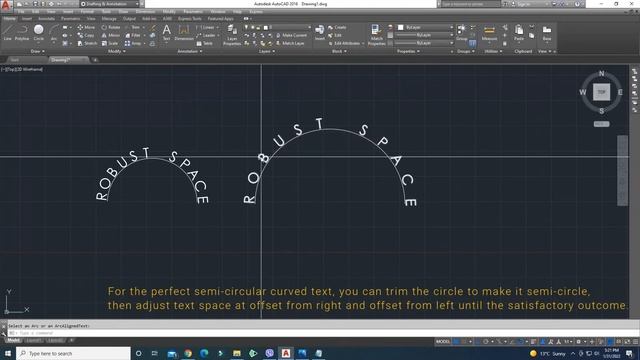Screen dimensions: 640x360
Task: Switch to the Insert ribbon tab
Action: [27, 18]
